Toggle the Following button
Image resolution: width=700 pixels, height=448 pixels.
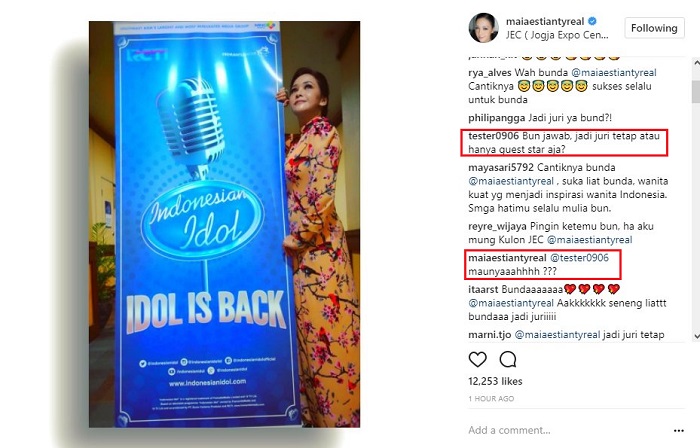tap(654, 28)
